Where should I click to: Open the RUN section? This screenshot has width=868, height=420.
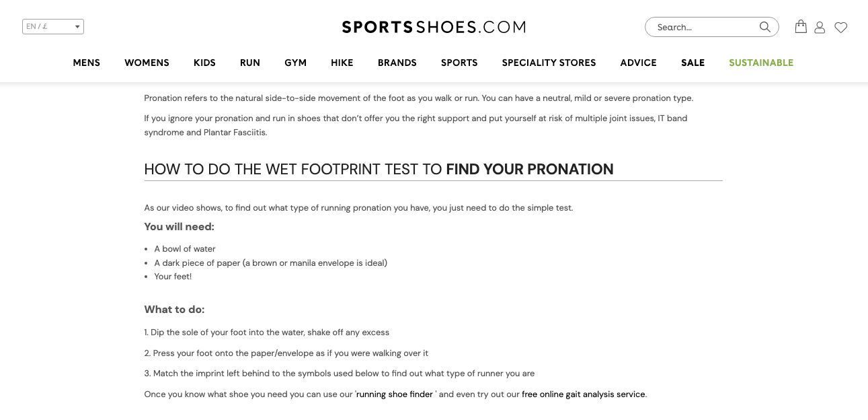249,63
